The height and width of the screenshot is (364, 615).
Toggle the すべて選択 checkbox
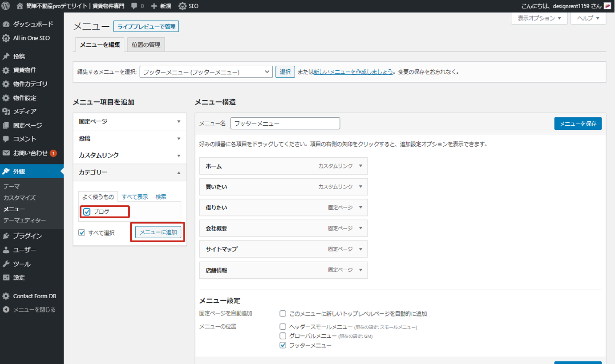coord(81,232)
